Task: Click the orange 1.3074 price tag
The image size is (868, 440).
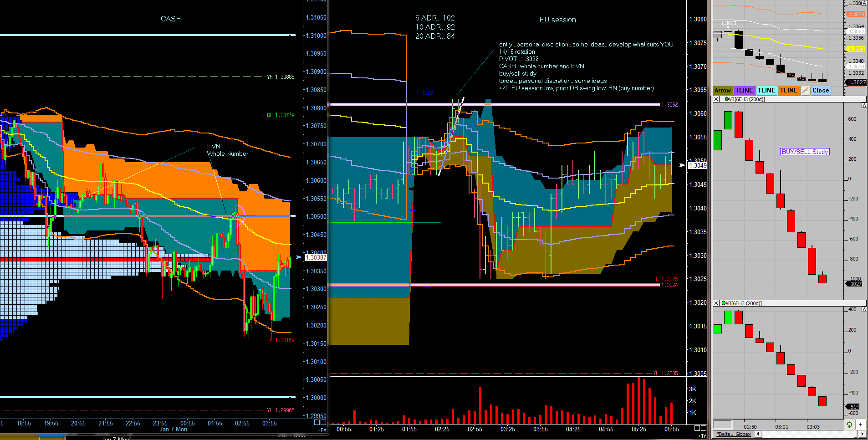Action: (856, 14)
